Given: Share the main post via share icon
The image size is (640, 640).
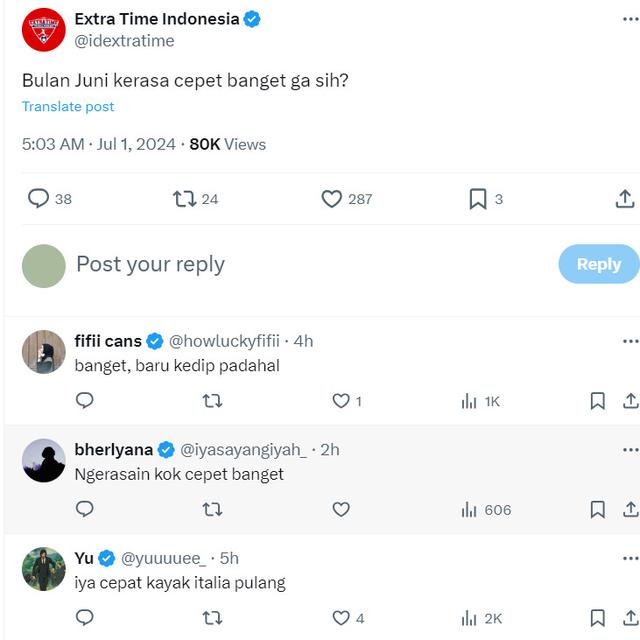Looking at the screenshot, I should [625, 199].
